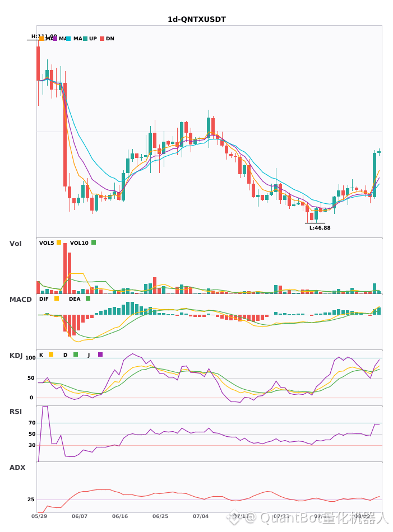
Task: Click the green VOL10 legend swatch
Action: 94,242
